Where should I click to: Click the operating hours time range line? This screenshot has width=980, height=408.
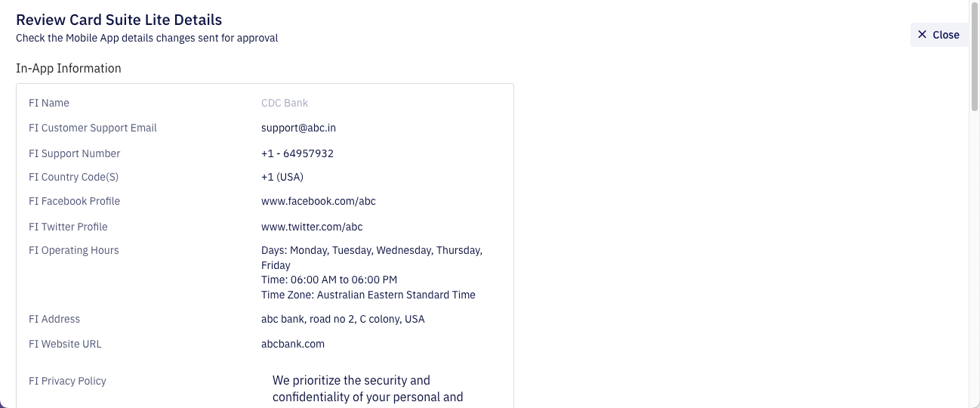pyautogui.click(x=329, y=280)
